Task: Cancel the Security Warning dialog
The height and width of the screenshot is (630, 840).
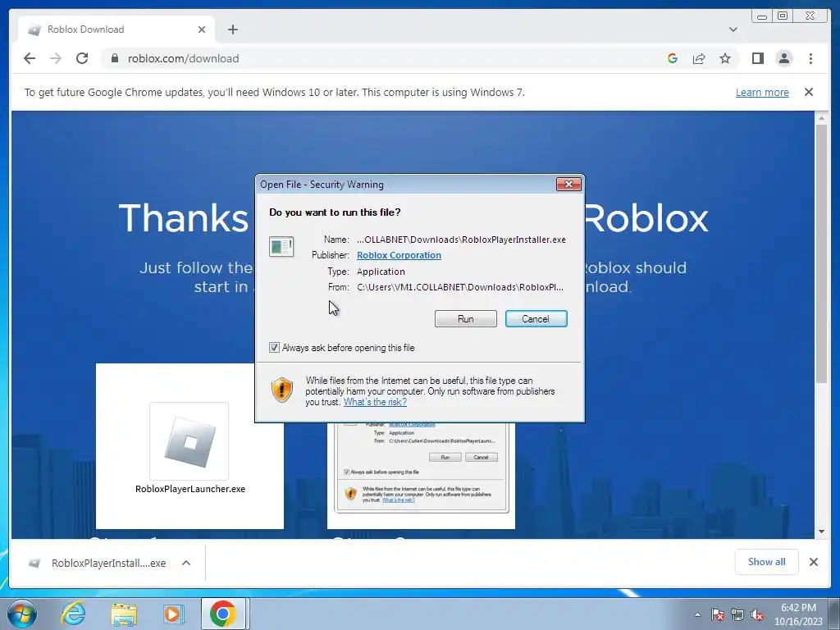Action: point(536,319)
